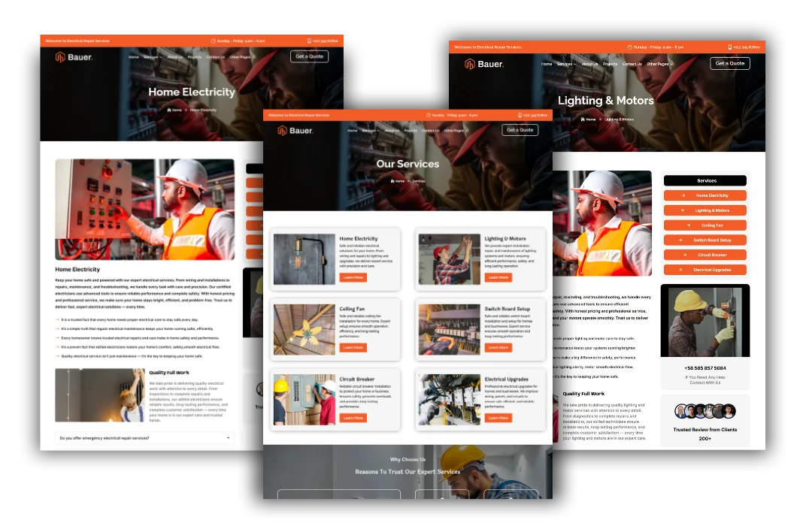The width and height of the screenshot is (812, 532).
Task: Click Learn More on the Home Electricity card
Action: (x=353, y=277)
